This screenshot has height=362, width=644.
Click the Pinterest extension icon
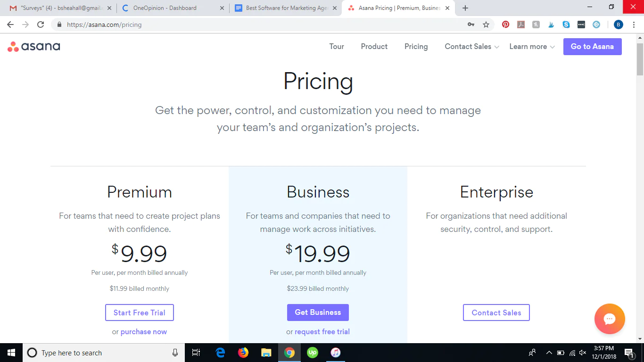coord(505,25)
